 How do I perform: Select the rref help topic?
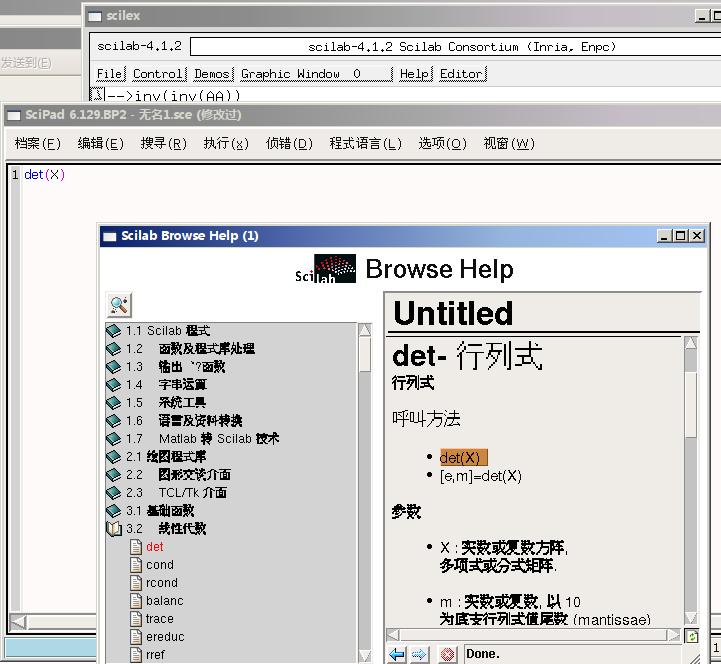(x=155, y=654)
